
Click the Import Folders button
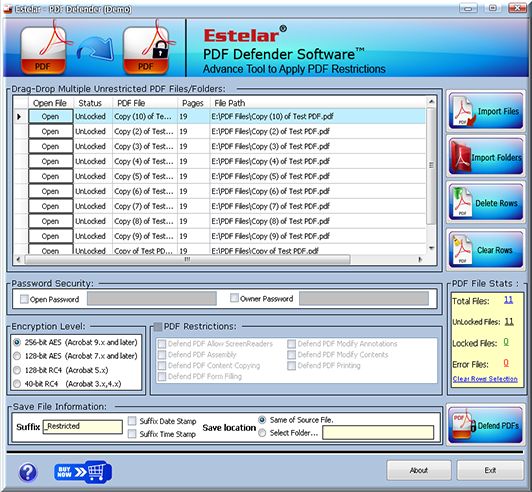click(486, 157)
